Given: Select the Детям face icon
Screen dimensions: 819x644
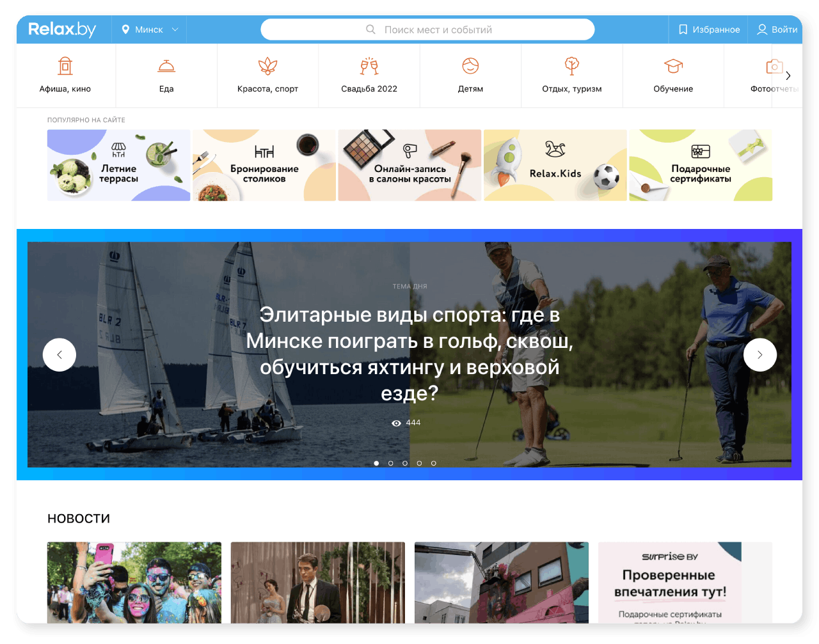Looking at the screenshot, I should 470,66.
